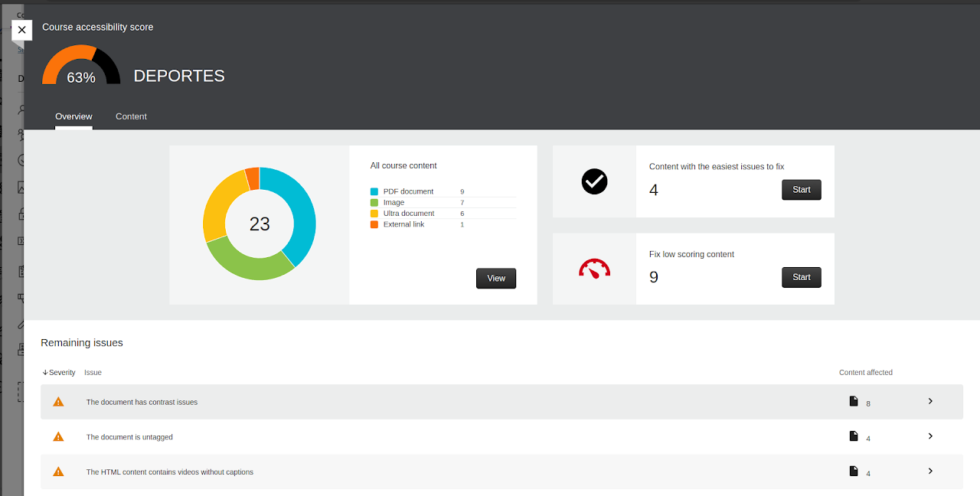
Task: Click the DEPORTES course title
Action: tap(179, 76)
